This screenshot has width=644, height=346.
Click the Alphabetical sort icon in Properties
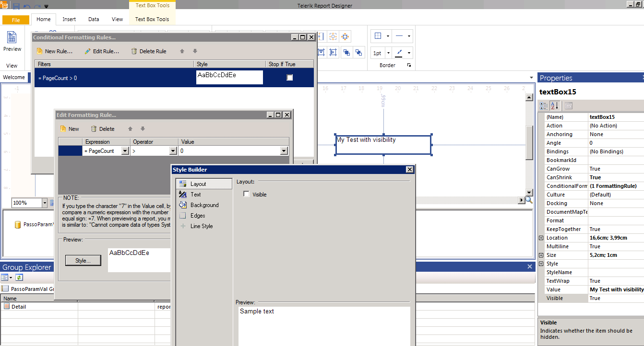[x=554, y=106]
